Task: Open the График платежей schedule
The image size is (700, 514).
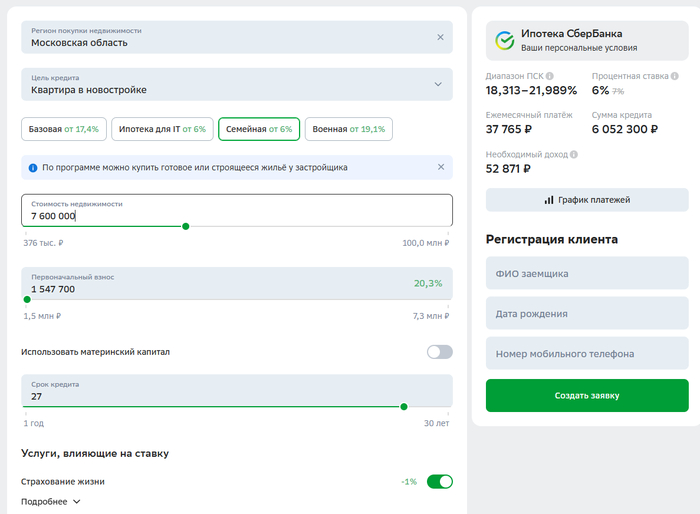Action: coord(587,200)
